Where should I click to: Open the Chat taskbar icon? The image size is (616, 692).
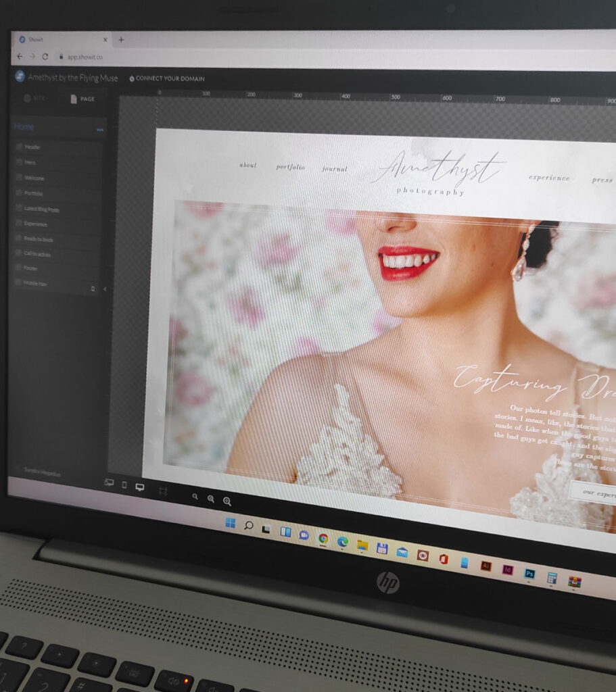pos(304,535)
